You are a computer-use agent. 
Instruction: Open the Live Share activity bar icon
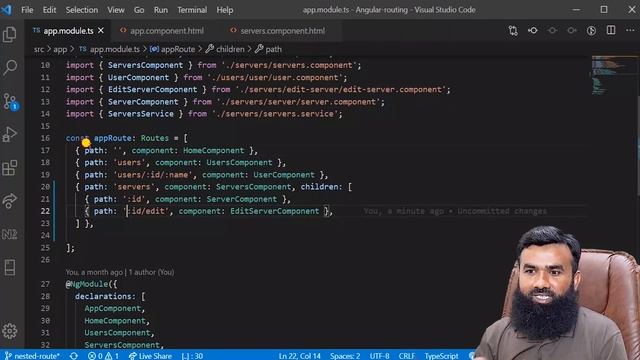[10, 201]
